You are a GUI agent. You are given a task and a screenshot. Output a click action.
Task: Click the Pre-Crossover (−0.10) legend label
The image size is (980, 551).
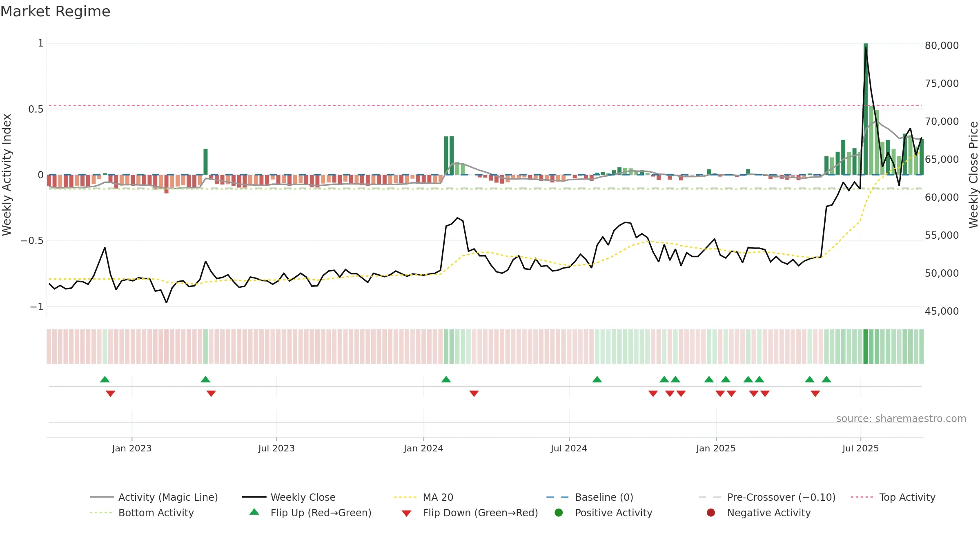781,497
